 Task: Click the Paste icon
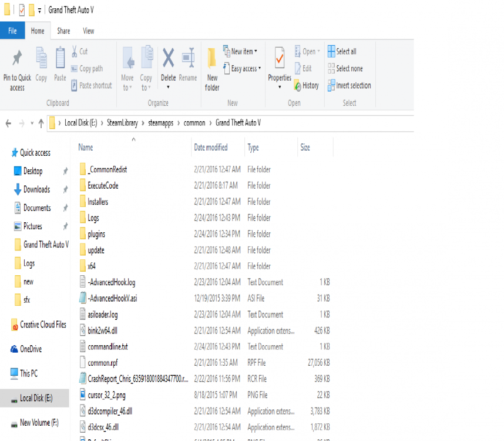61,65
